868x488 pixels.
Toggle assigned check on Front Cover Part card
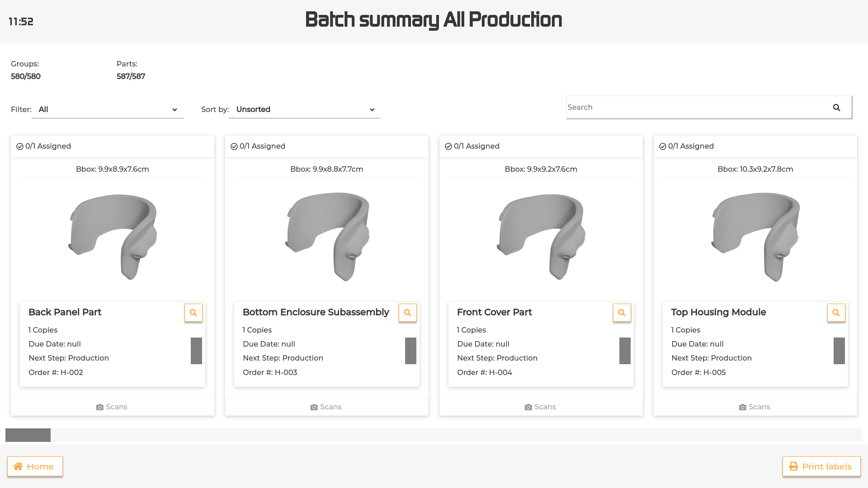pos(448,146)
